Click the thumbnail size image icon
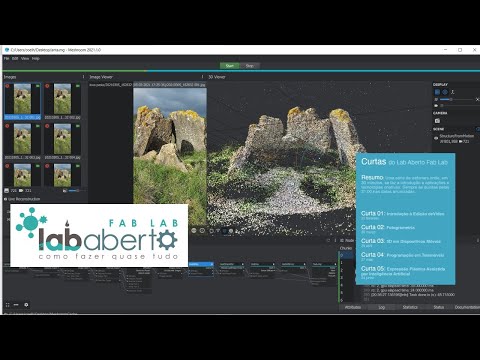480x360 pixels. [65, 190]
